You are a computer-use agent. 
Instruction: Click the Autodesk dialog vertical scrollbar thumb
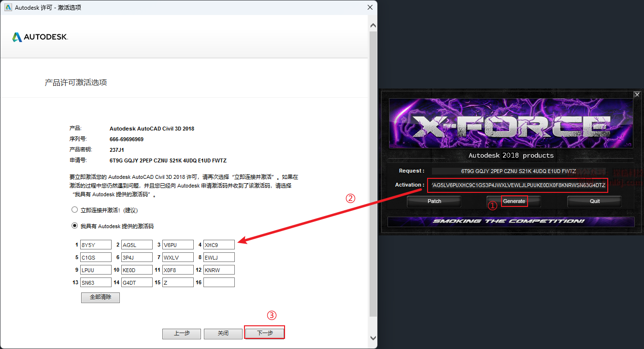tap(373, 174)
